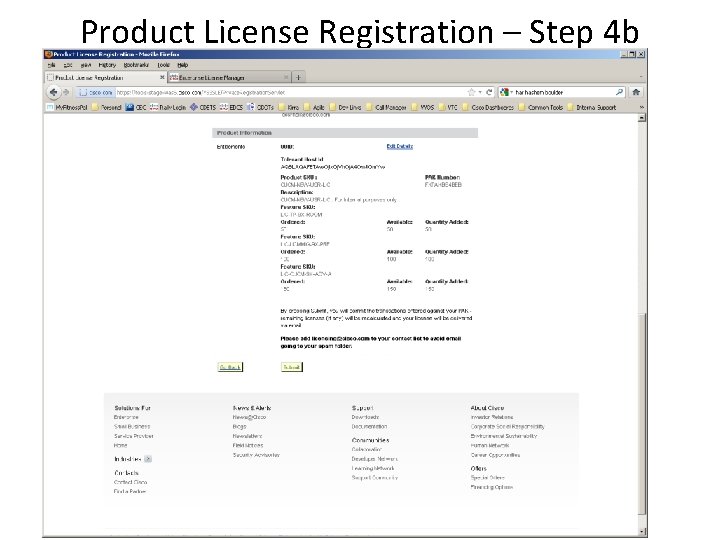Click the Go Back button

click(x=230, y=367)
